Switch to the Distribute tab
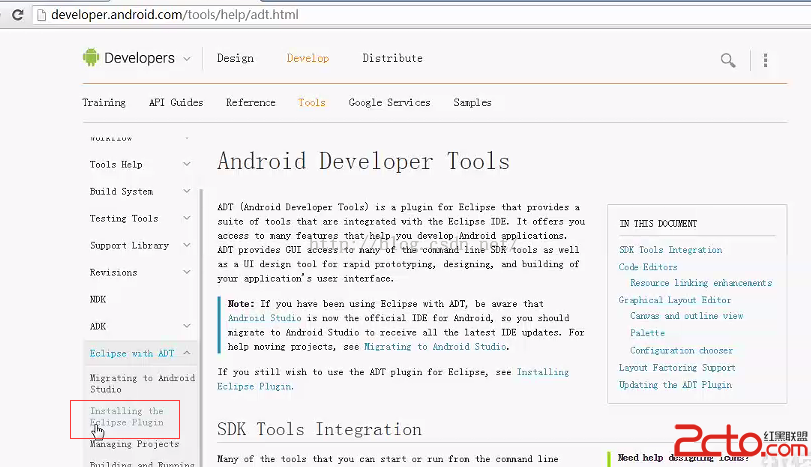Screen dimensions: 811x467 point(392,58)
